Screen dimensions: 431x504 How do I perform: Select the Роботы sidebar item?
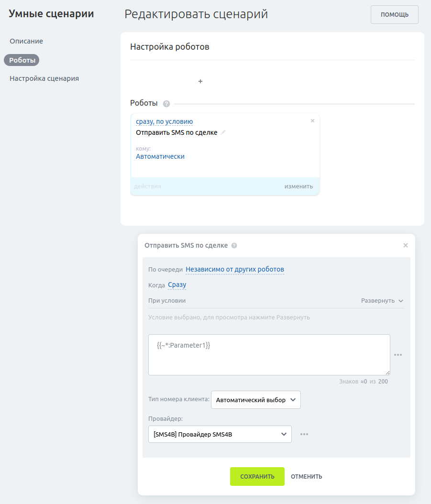[22, 60]
